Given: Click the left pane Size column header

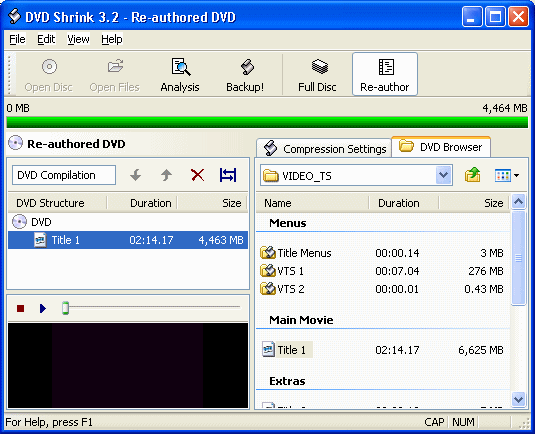Looking at the screenshot, I should [212, 203].
